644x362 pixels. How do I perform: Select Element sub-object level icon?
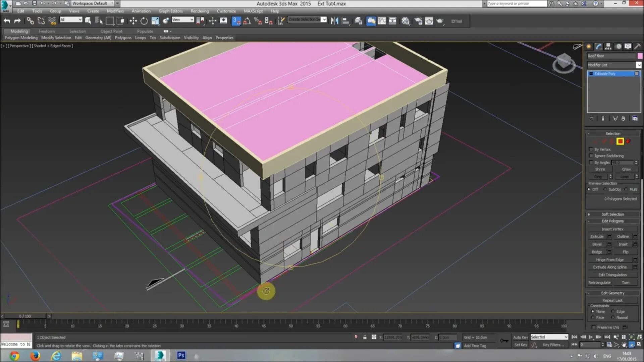click(628, 141)
